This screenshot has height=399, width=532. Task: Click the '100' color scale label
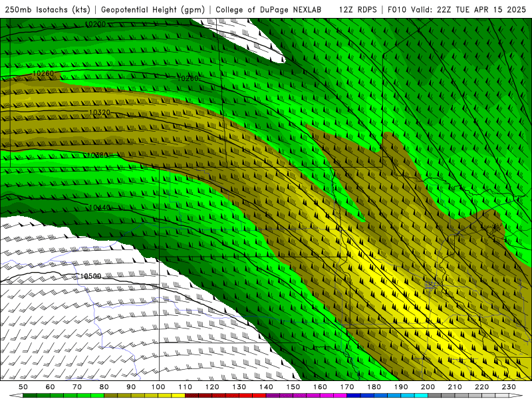tap(158, 387)
